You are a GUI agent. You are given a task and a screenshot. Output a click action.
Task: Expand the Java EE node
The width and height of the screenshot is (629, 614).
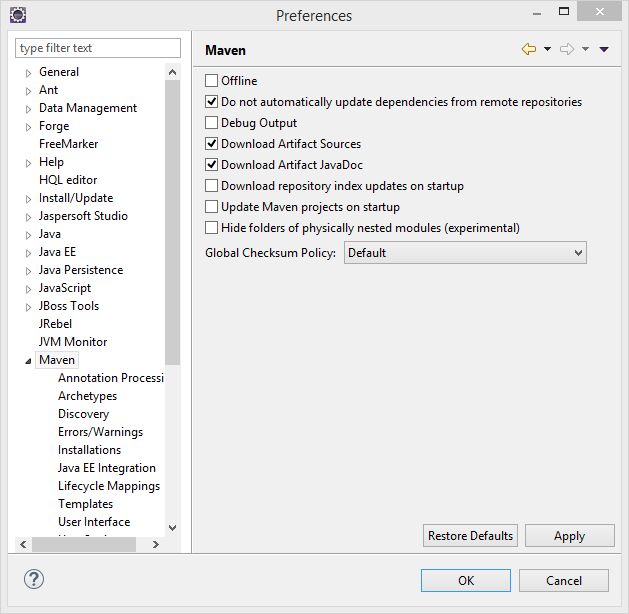tap(28, 253)
